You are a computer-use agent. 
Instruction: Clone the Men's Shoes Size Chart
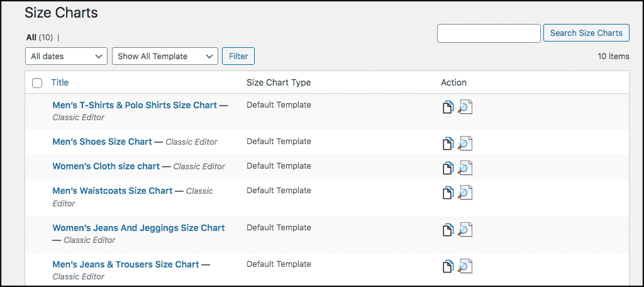point(447,143)
